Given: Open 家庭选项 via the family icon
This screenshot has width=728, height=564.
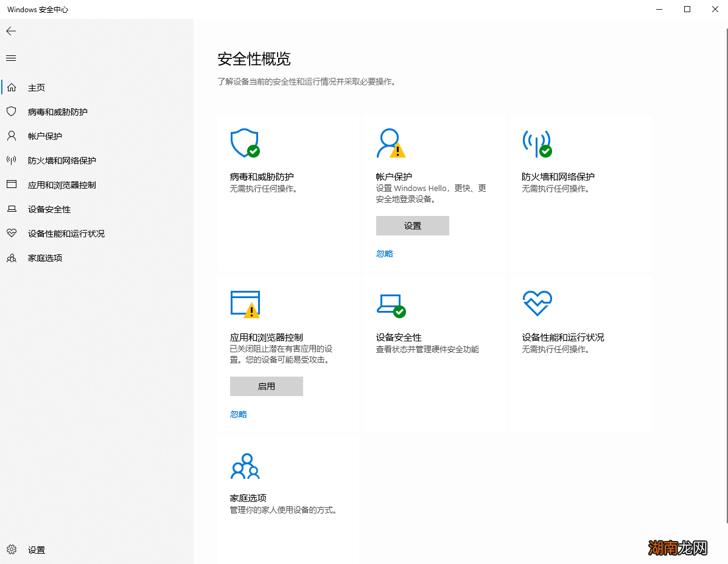Looking at the screenshot, I should (x=245, y=465).
